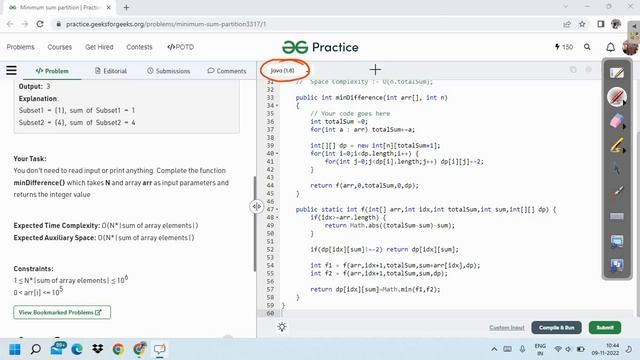Select the pink eraser tool in annotation toolbar
Image resolution: width=640 pixels, height=360 pixels.
point(617,121)
